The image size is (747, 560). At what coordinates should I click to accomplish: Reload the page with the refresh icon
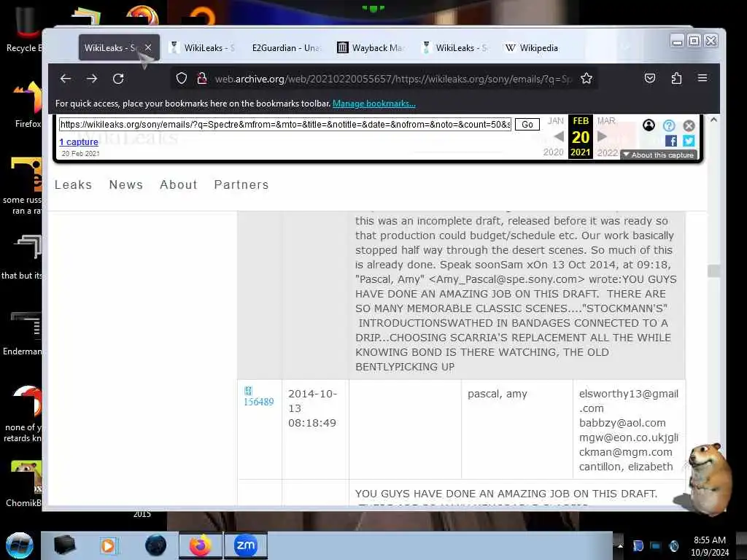(118, 79)
